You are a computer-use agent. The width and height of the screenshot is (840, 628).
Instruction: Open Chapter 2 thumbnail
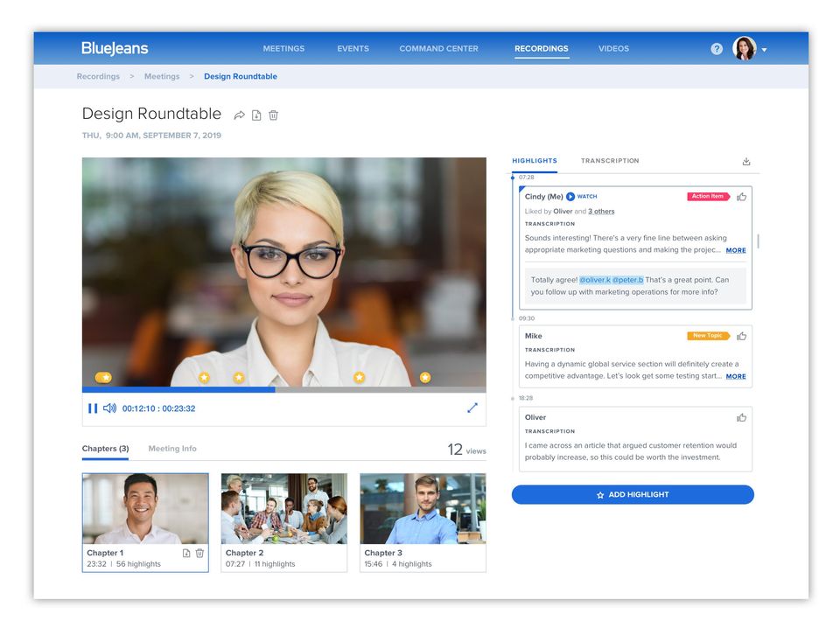coord(283,509)
